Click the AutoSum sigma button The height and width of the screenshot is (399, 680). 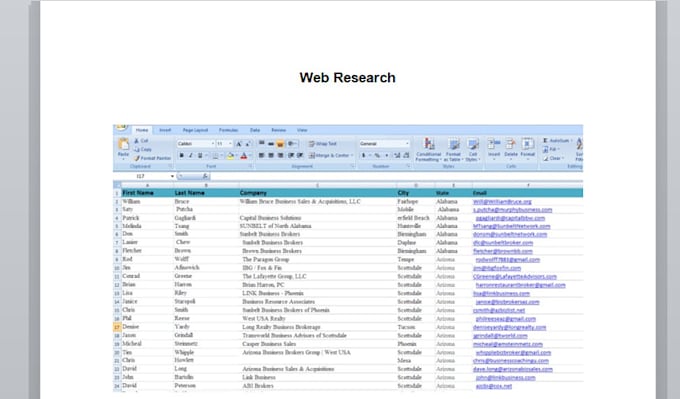557,141
